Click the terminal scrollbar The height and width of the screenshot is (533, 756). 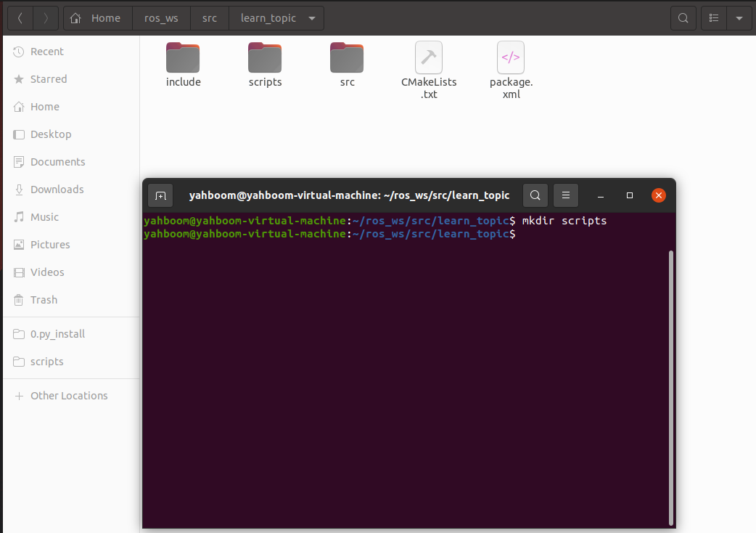pyautogui.click(x=670, y=388)
